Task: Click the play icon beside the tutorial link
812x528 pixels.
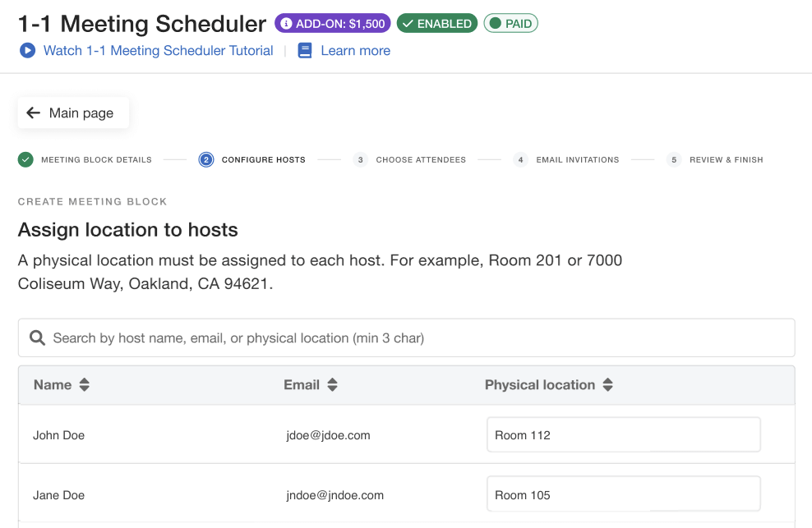Action: (25, 51)
